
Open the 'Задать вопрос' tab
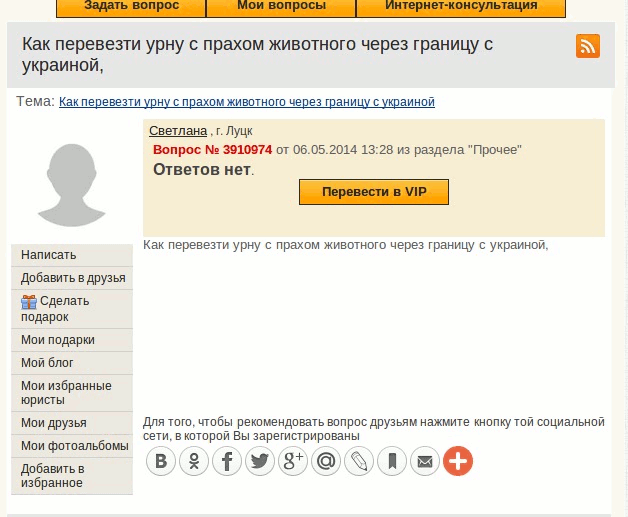coord(131,6)
